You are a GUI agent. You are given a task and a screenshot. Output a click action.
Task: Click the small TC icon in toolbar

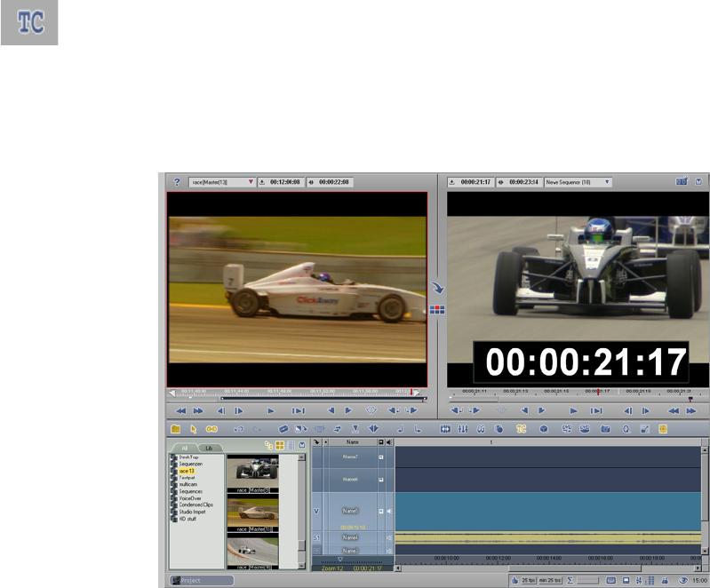tap(522, 428)
